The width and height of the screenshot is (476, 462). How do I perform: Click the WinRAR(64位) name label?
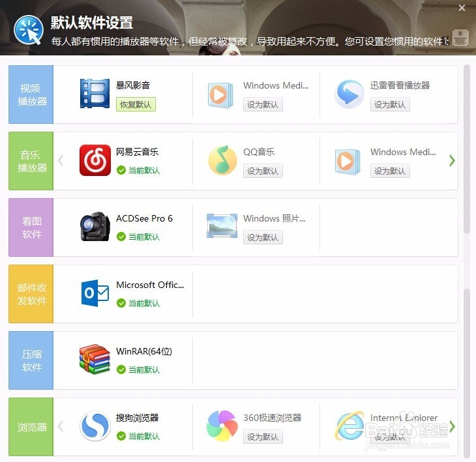144,351
